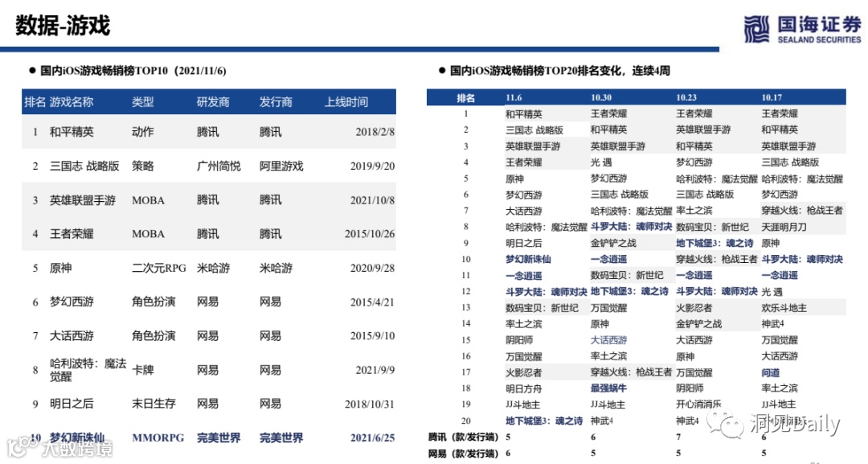Click the 10.30 column header
Screen dimensions: 868x464
pos(600,97)
